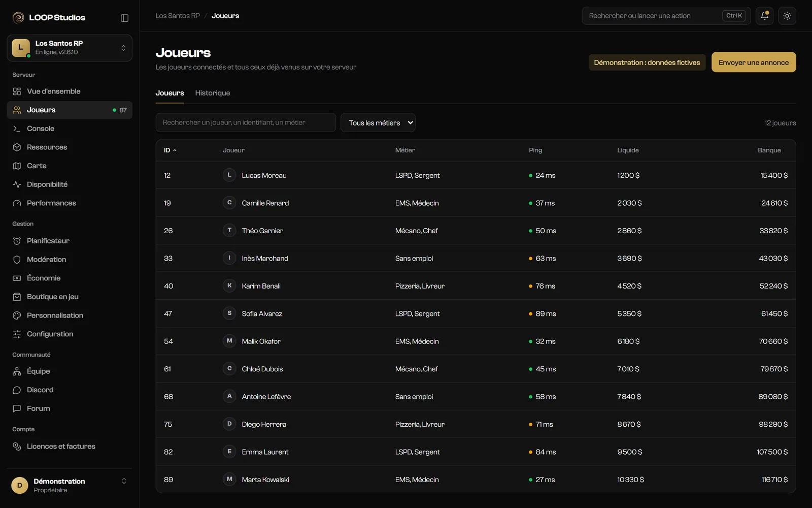
Task: Go to Los Santos RP breadcrumb
Action: [178, 16]
